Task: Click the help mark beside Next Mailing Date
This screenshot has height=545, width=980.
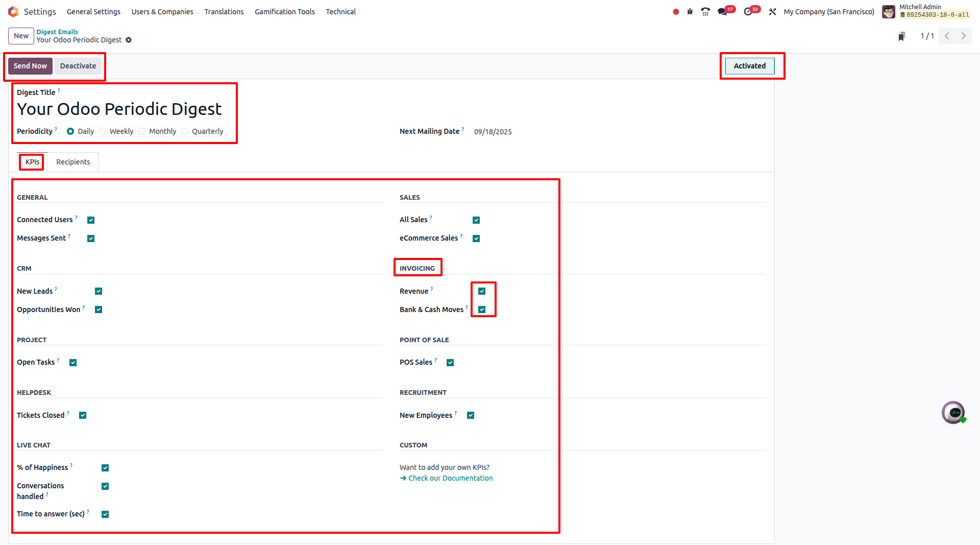Action: pos(463,129)
